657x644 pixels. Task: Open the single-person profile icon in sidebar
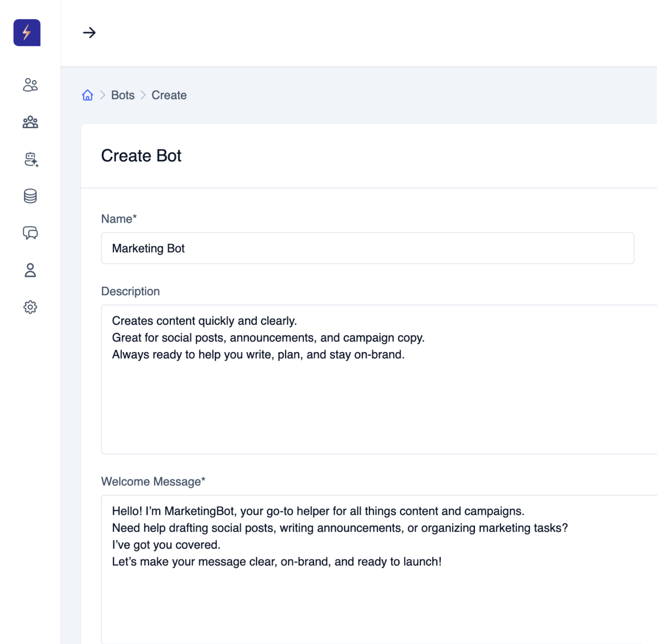30,270
